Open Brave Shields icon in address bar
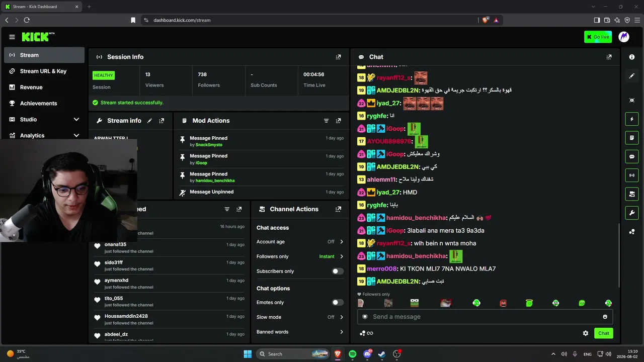The image size is (644, 362). (485, 20)
